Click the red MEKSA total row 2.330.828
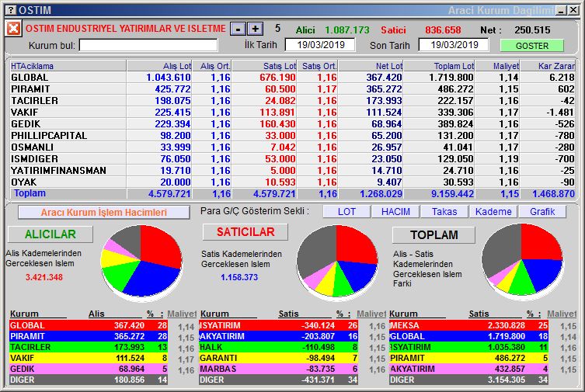 pos(469,325)
